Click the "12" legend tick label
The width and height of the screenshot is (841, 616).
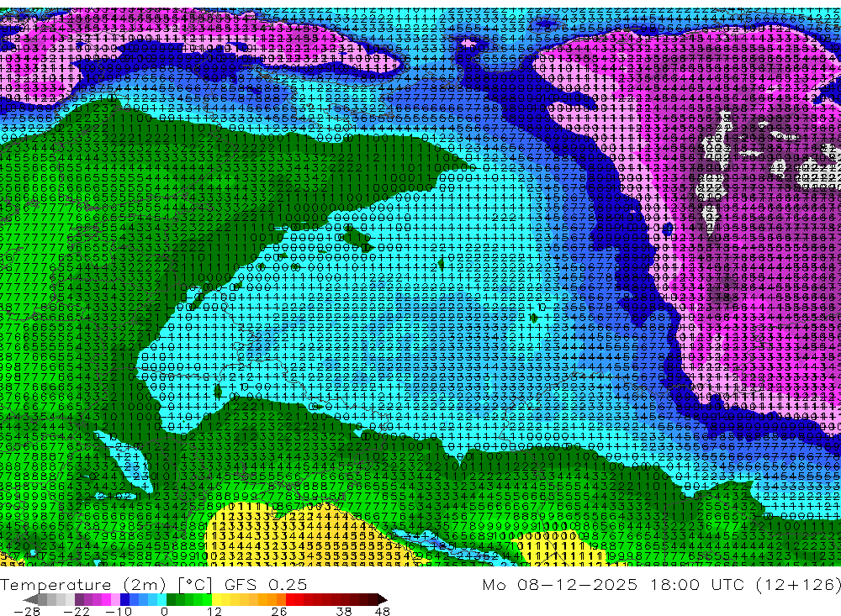214,612
